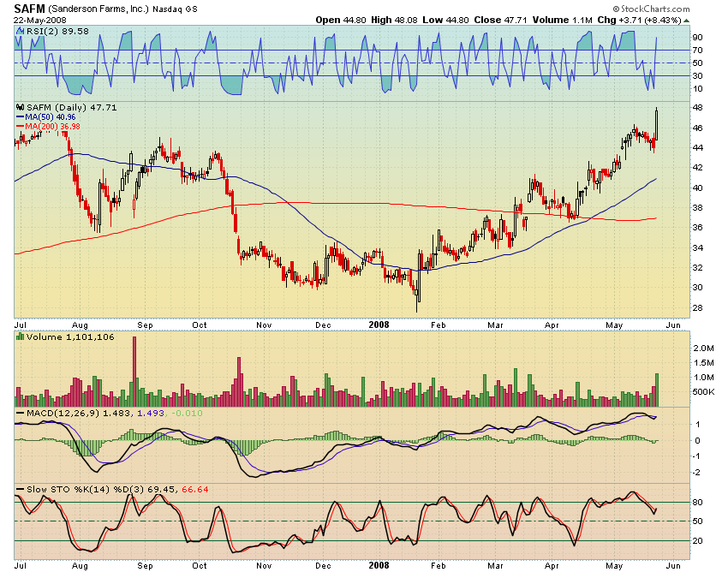The image size is (728, 572).
Task: Click the 80 stochastic axis label
Action: pos(697,503)
